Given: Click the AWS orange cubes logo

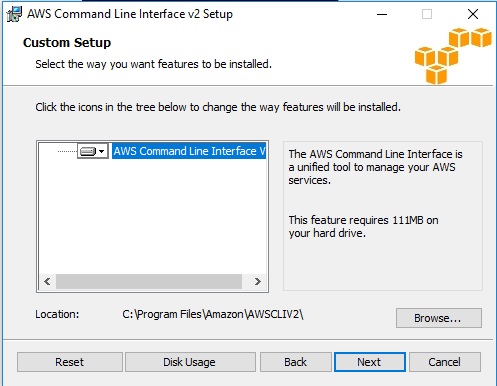Looking at the screenshot, I should pos(453,56).
